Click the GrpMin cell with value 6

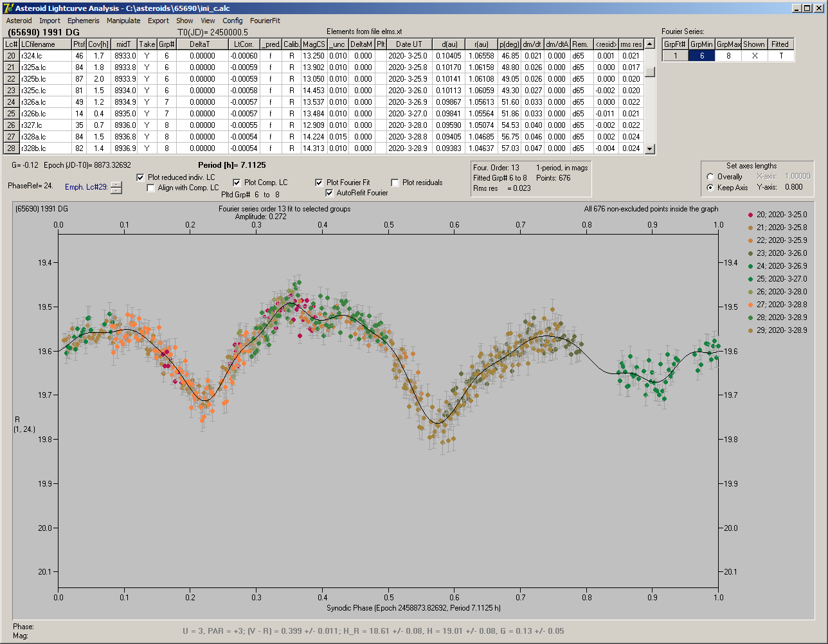[x=702, y=56]
